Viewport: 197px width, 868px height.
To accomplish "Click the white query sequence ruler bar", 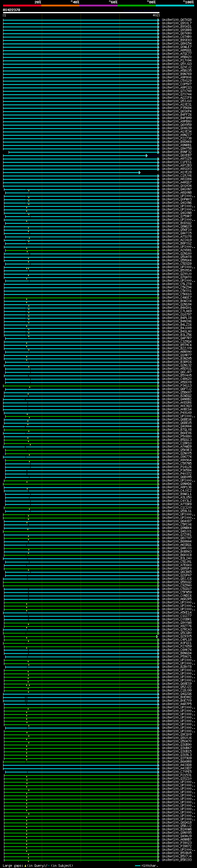I will (81, 13).
